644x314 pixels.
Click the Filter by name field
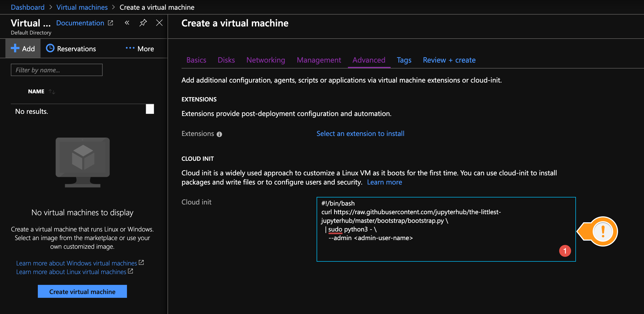[x=57, y=70]
